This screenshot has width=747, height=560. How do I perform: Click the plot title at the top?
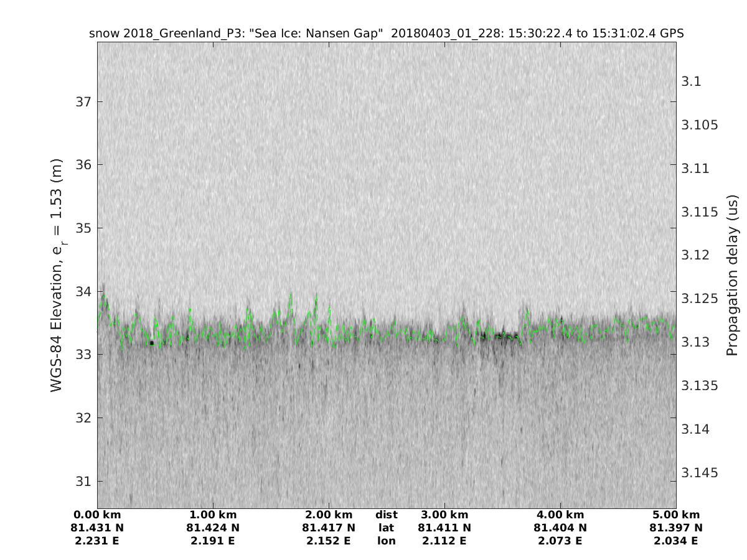[387, 34]
